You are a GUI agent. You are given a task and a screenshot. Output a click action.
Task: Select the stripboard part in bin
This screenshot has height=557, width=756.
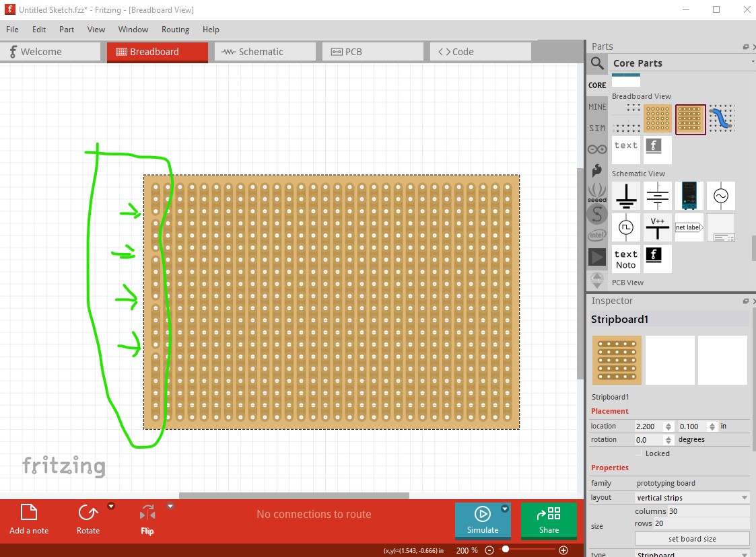point(690,119)
